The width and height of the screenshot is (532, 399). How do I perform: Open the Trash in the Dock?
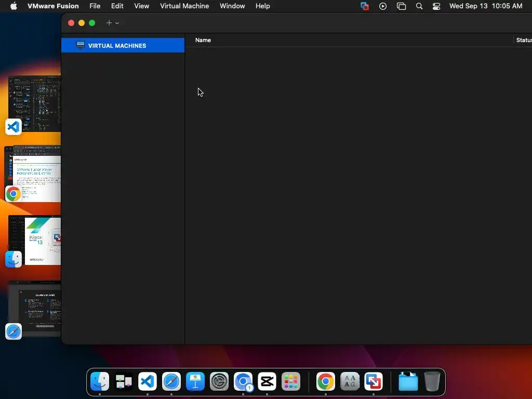(432, 381)
